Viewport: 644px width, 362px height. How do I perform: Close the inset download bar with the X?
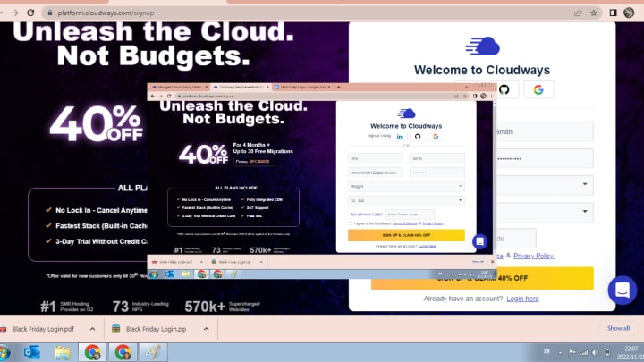click(493, 261)
